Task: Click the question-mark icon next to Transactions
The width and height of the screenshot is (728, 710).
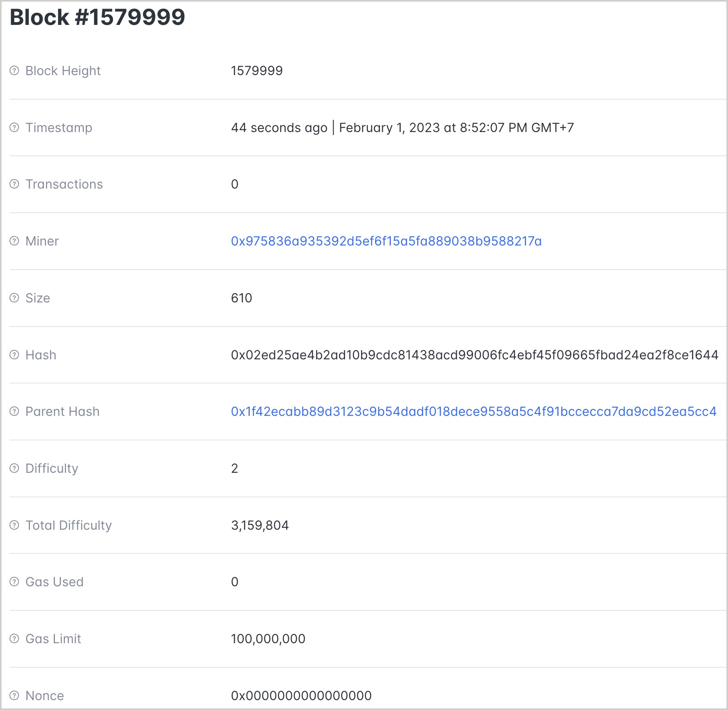Action: [14, 184]
